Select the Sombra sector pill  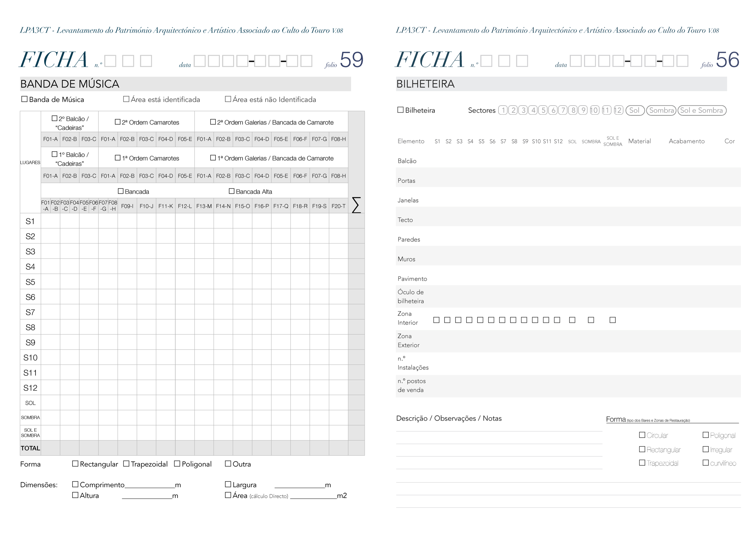pyautogui.click(x=661, y=110)
